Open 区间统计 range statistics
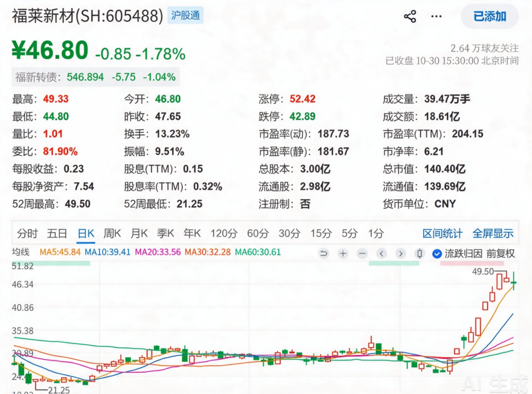 (x=442, y=233)
